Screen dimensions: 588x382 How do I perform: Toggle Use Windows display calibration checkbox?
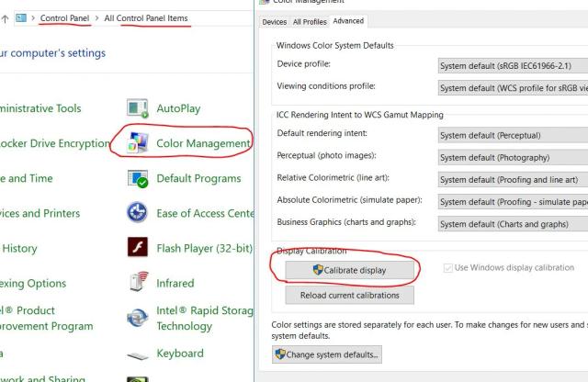pos(447,267)
